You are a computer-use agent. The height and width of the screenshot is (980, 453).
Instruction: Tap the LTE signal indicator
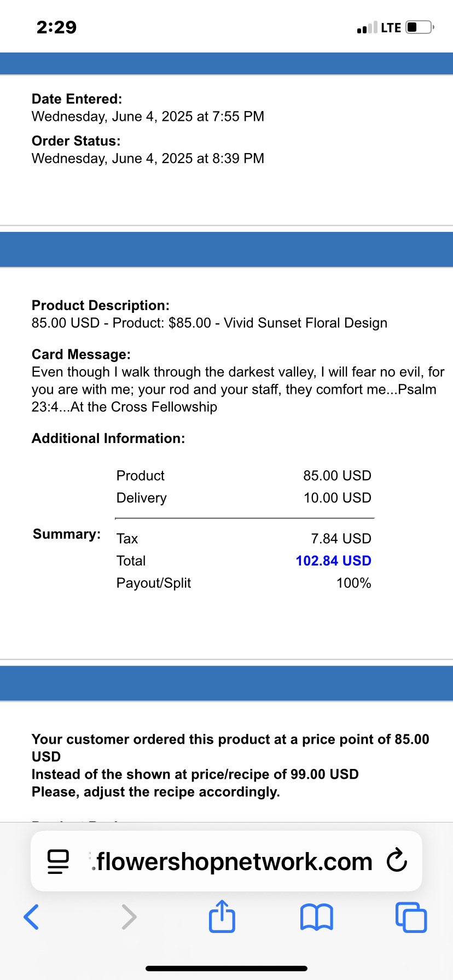click(391, 27)
